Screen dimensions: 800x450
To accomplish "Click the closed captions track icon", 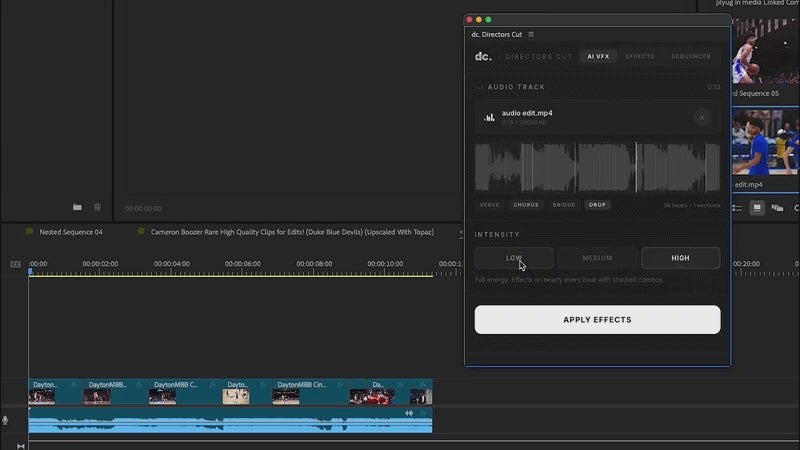I will [x=15, y=264].
